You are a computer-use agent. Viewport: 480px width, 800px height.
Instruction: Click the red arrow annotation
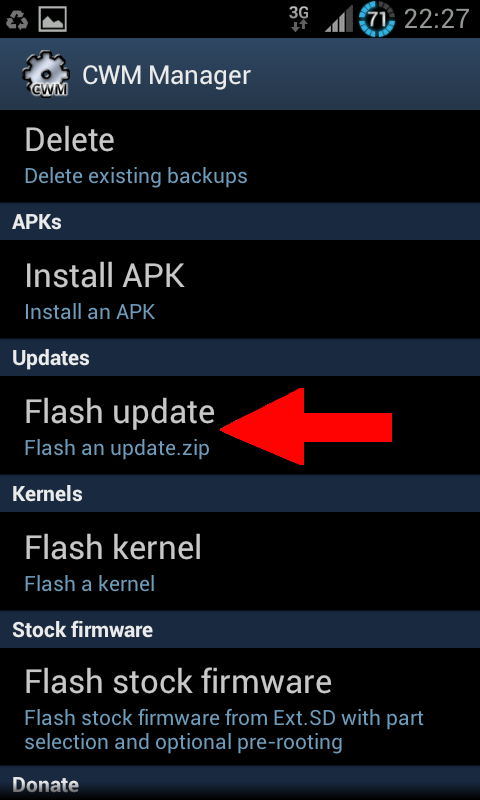tap(306, 427)
